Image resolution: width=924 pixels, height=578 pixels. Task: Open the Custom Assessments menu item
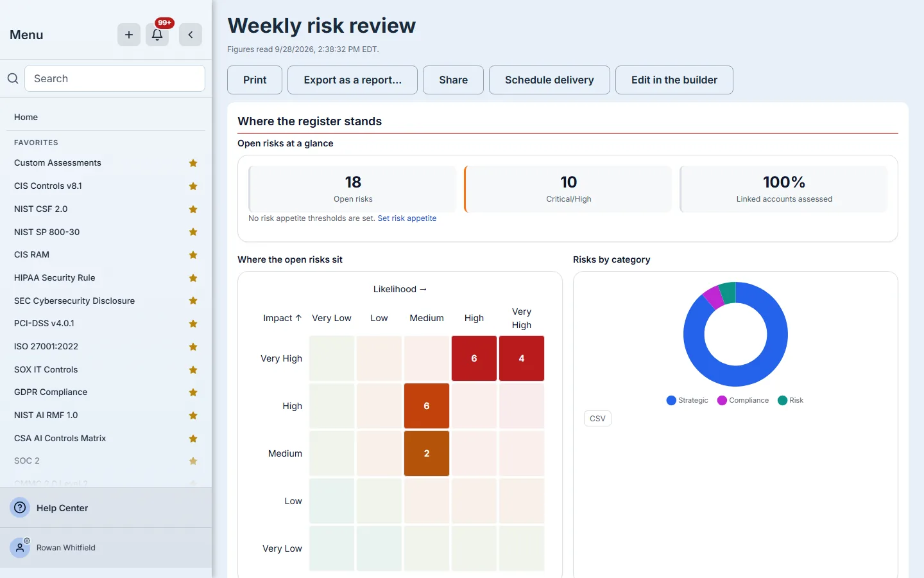(x=58, y=163)
